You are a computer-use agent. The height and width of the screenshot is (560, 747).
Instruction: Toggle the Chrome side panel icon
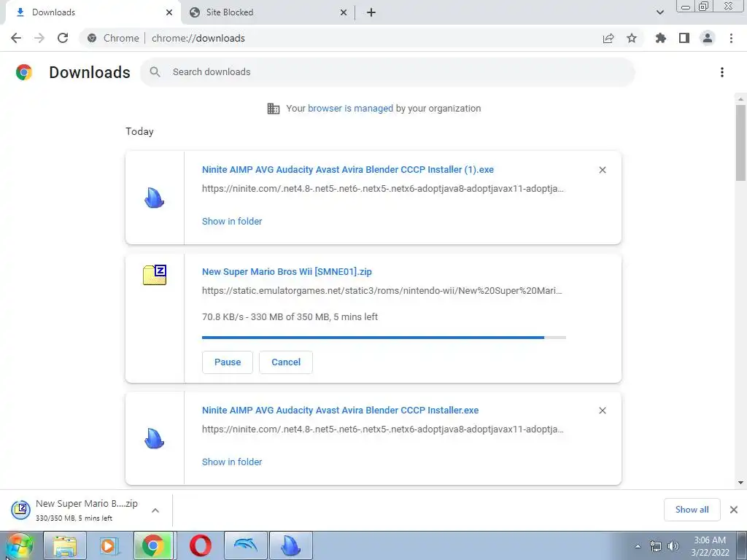click(x=684, y=38)
